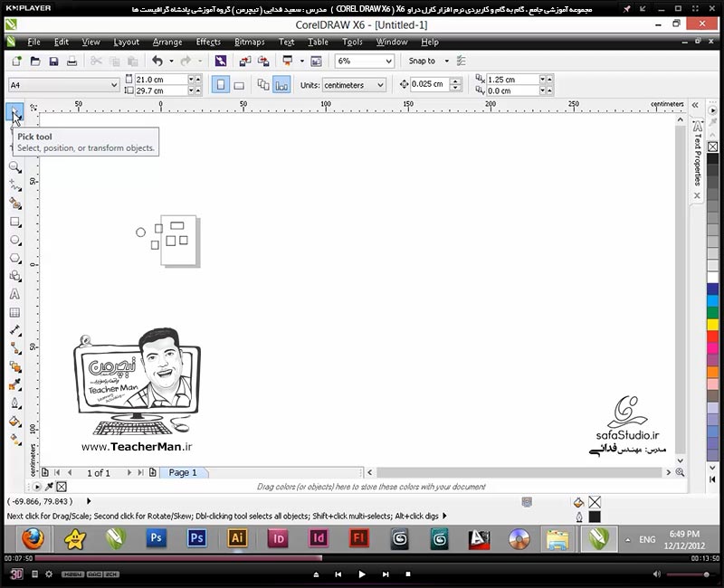This screenshot has height=588, width=724.
Task: Skip to next track in KMPlayer
Action: 386,574
